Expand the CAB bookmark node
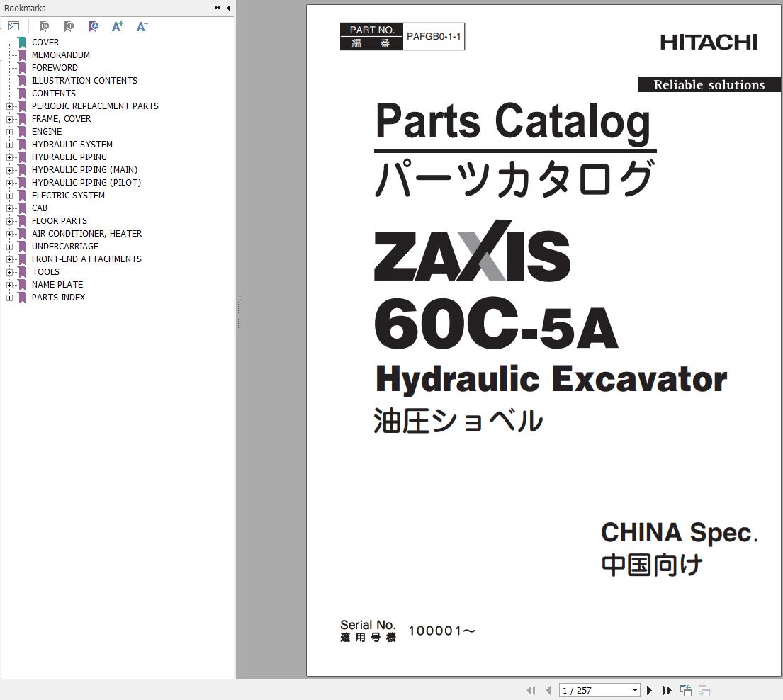783x700 pixels. pyautogui.click(x=9, y=208)
